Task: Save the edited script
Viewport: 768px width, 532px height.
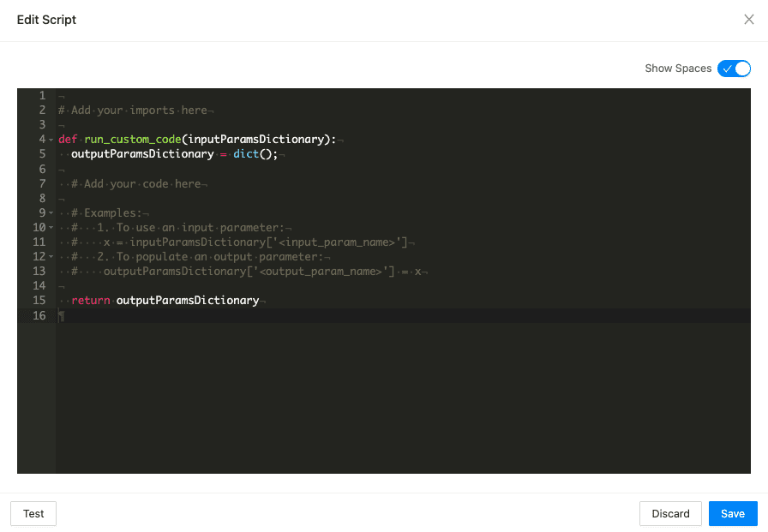Action: 733,513
